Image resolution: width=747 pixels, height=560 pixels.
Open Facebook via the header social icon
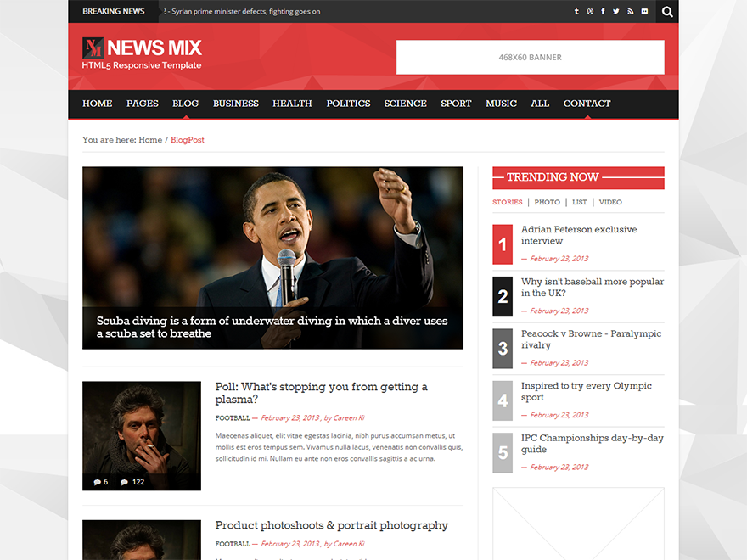tap(603, 11)
